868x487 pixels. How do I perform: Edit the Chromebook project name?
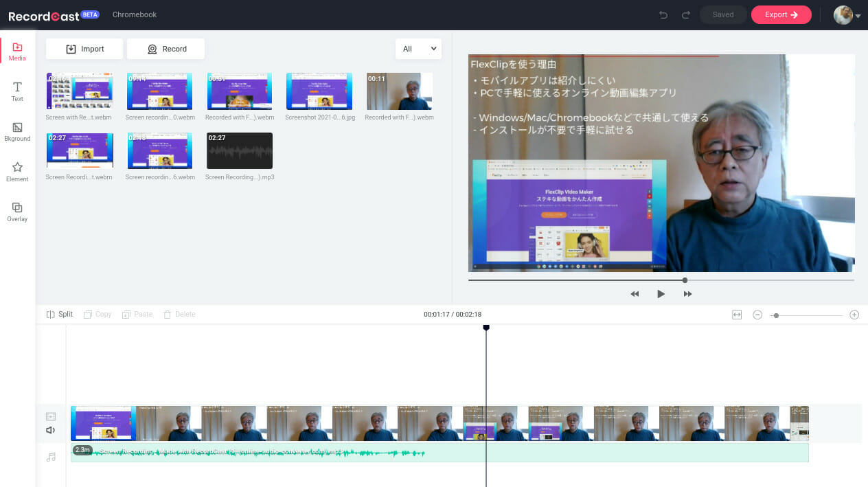point(135,14)
